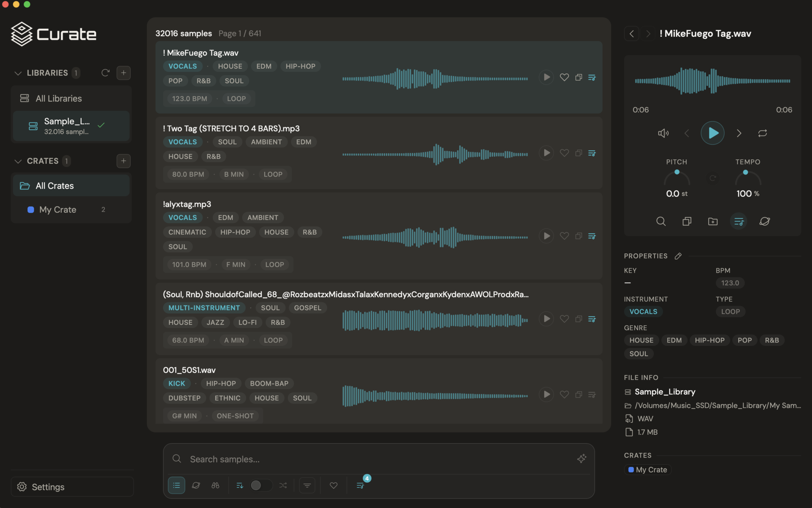Switch to planet explore view mode
This screenshot has width=812, height=508.
point(196,485)
